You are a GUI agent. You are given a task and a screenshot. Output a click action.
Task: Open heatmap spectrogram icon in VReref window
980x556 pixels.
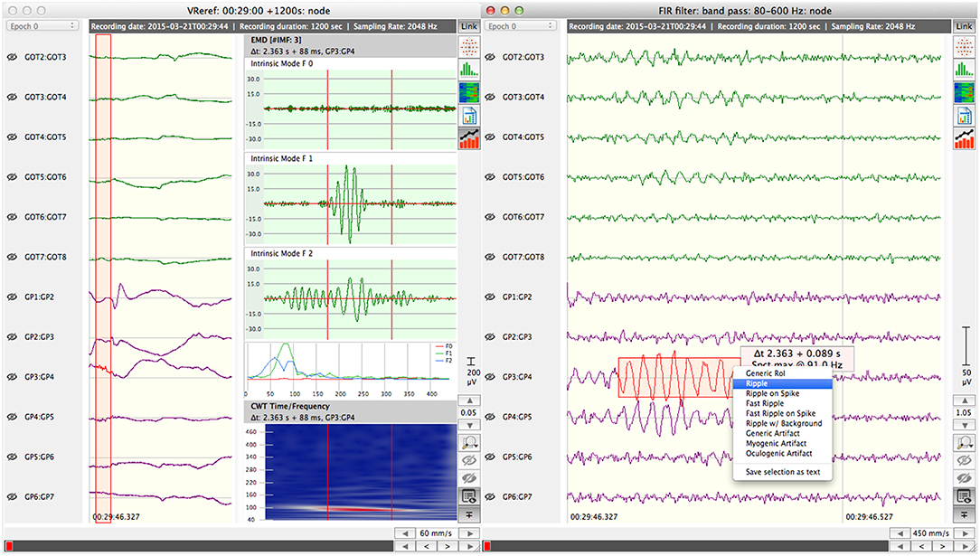coord(468,92)
